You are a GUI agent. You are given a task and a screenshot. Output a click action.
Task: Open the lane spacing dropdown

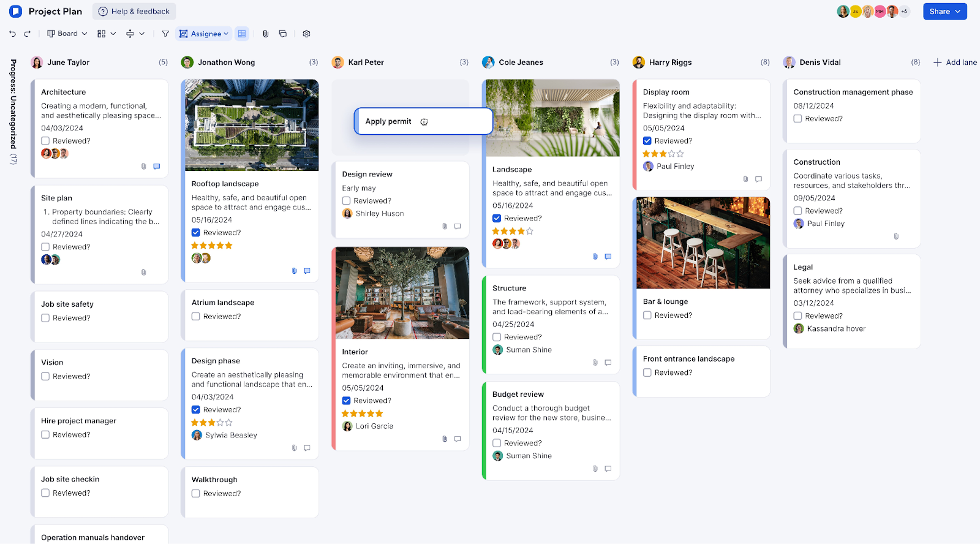[135, 34]
